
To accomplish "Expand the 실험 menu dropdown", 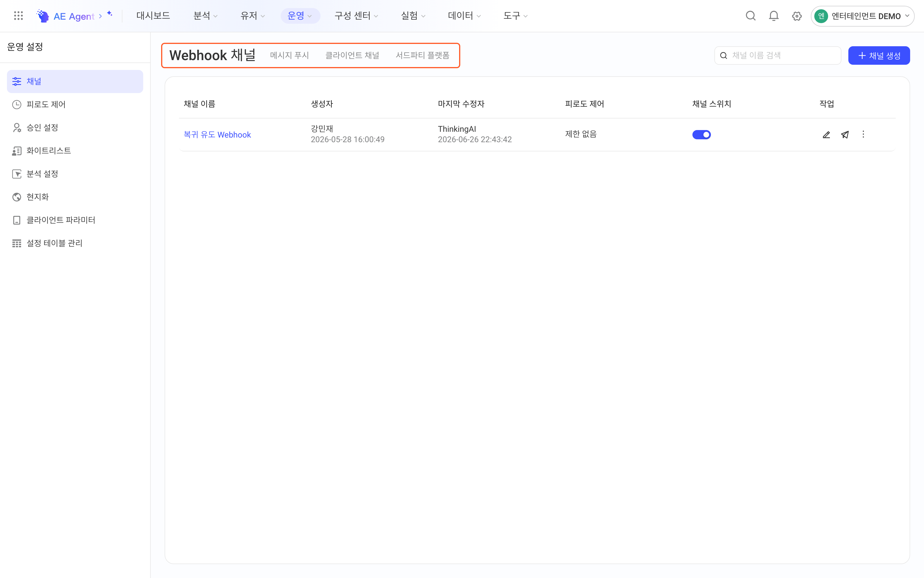I will (x=413, y=16).
